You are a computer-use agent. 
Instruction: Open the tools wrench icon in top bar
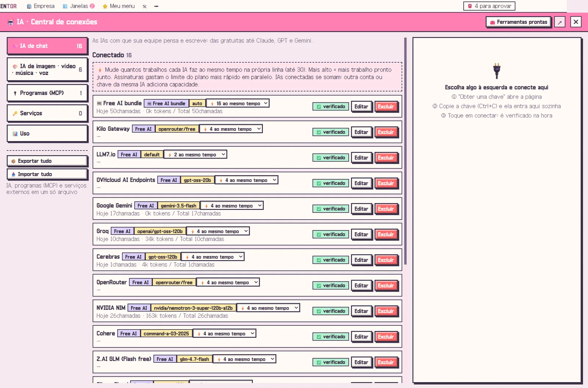point(144,6)
